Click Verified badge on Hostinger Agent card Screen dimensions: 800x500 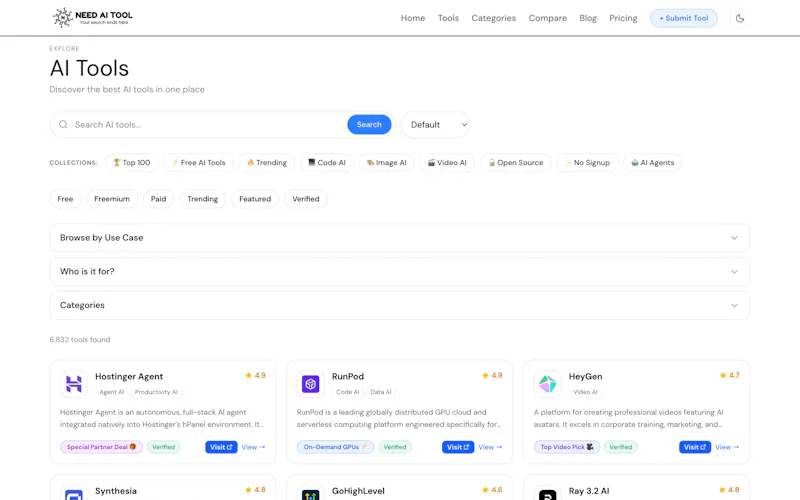point(164,447)
